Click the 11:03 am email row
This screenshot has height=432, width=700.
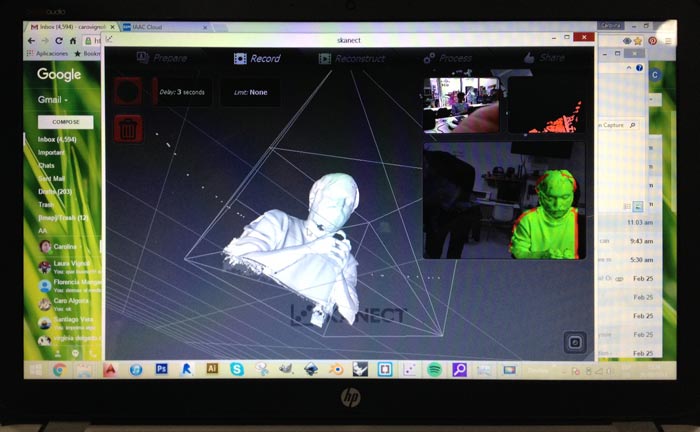629,222
